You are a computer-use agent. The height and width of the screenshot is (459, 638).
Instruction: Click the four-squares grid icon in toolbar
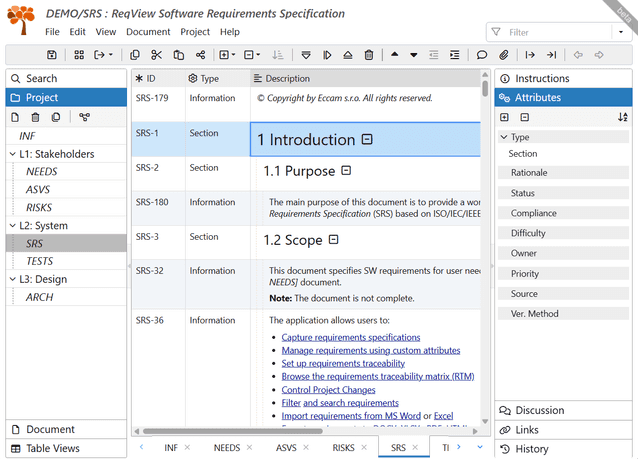[79, 55]
